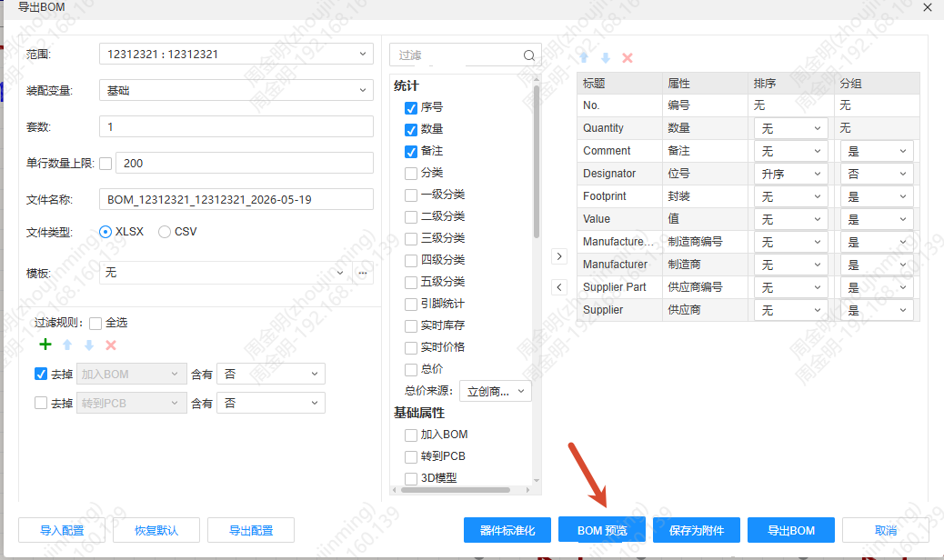The height and width of the screenshot is (560, 944).
Task: Select the Manufacturer table row
Action: click(x=748, y=264)
